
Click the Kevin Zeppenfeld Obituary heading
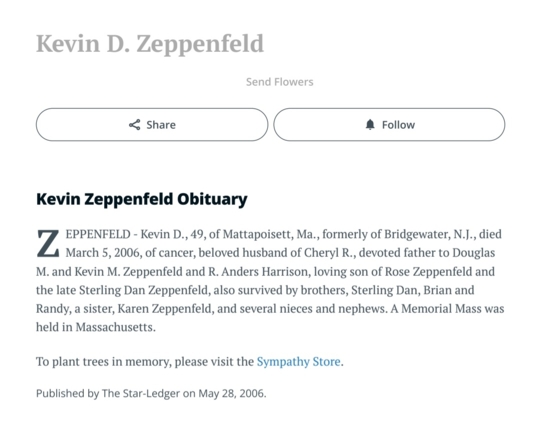[142, 199]
